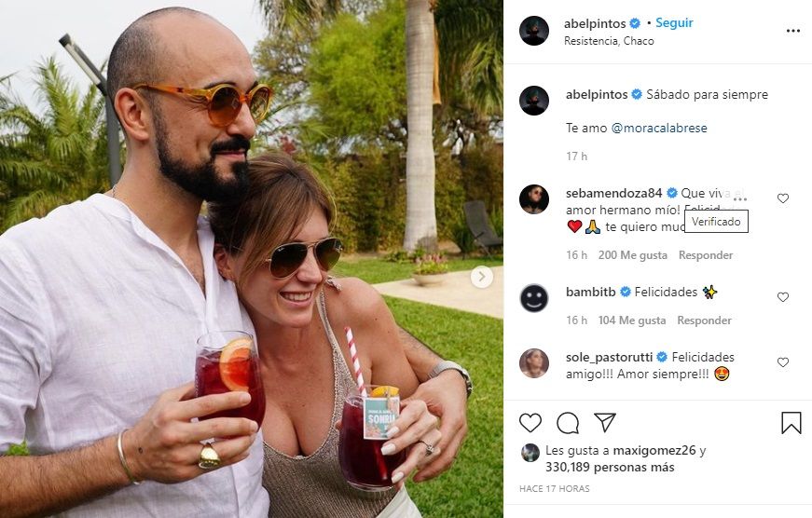The width and height of the screenshot is (812, 518).
Task: Like sebamendoza84's comment
Action: 783,198
